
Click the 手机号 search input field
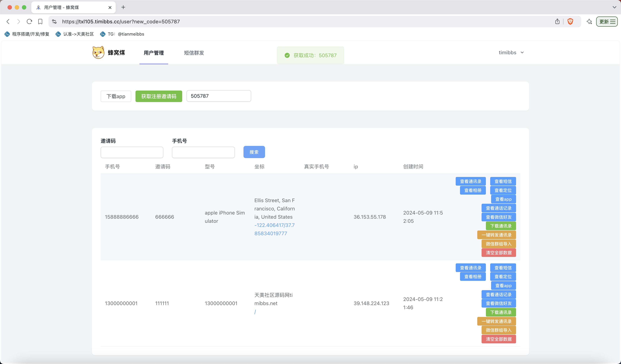click(x=203, y=152)
